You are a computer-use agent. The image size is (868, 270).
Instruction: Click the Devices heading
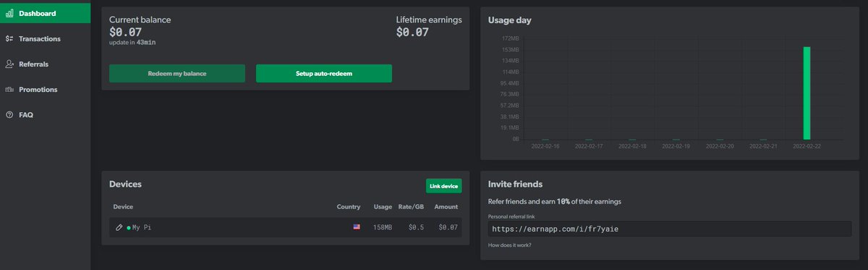[125, 184]
